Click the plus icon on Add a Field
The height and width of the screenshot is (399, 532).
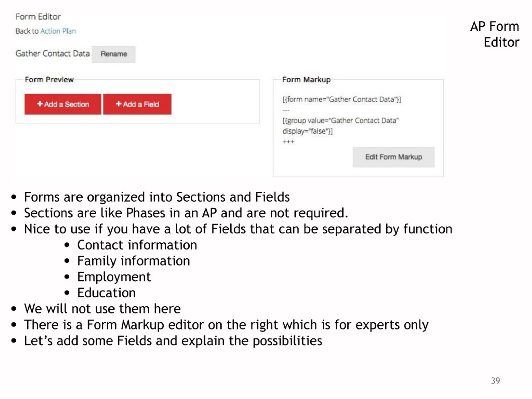[119, 104]
